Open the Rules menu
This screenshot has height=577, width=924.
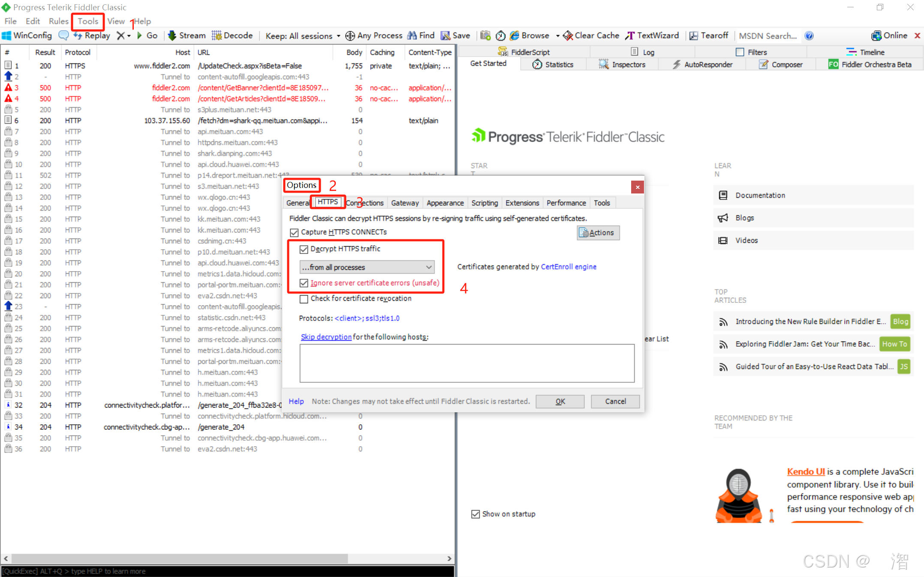click(58, 21)
